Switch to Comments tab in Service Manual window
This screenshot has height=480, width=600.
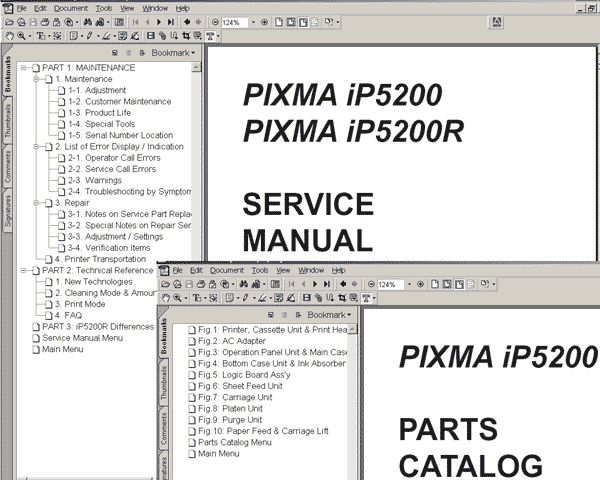coord(8,166)
